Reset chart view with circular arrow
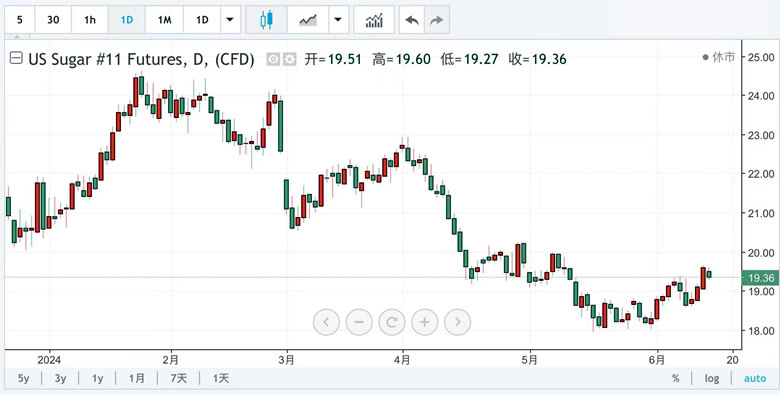Screen dimensions: 780x397 [x=391, y=322]
